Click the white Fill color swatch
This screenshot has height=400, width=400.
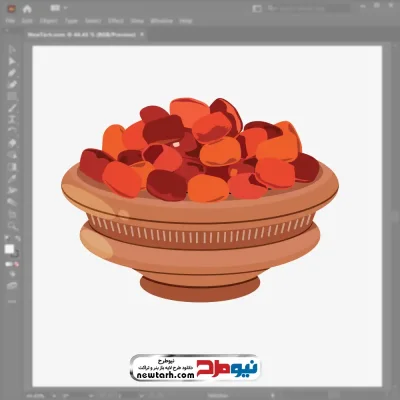[9, 249]
